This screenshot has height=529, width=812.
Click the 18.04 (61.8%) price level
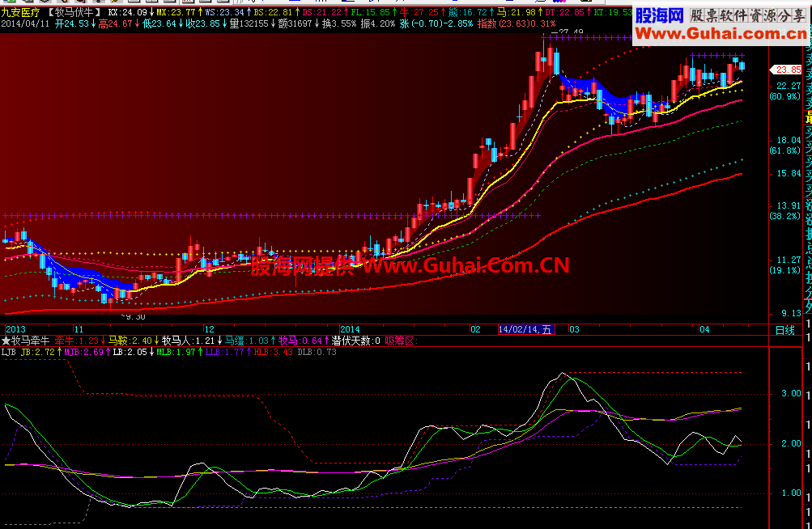(x=787, y=146)
